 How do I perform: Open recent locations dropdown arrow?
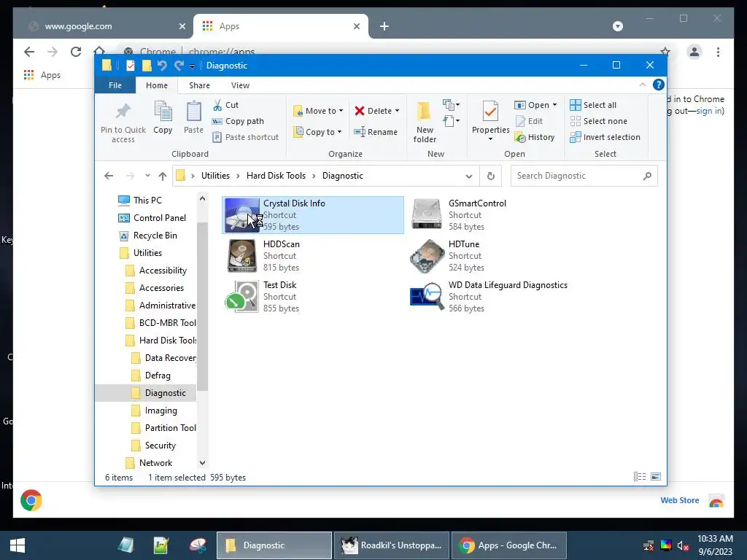point(147,176)
